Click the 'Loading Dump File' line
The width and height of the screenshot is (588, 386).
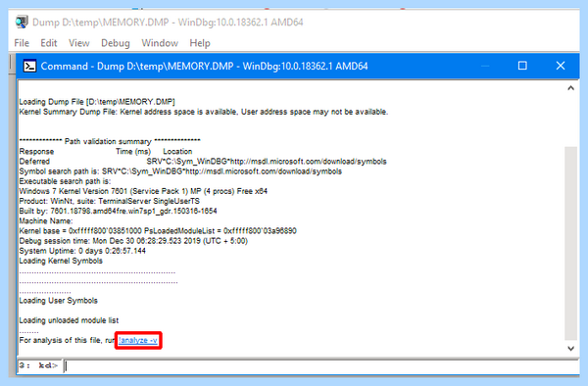pyautogui.click(x=97, y=102)
